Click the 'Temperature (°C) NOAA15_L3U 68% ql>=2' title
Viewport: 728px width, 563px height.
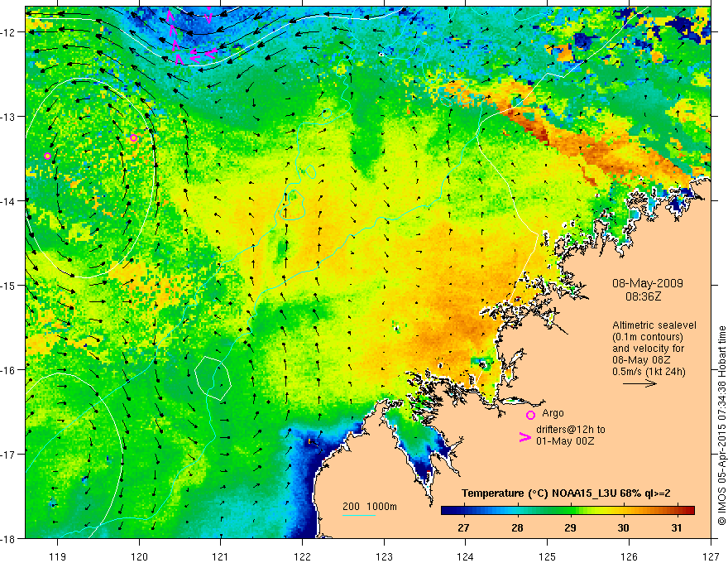[x=566, y=493]
